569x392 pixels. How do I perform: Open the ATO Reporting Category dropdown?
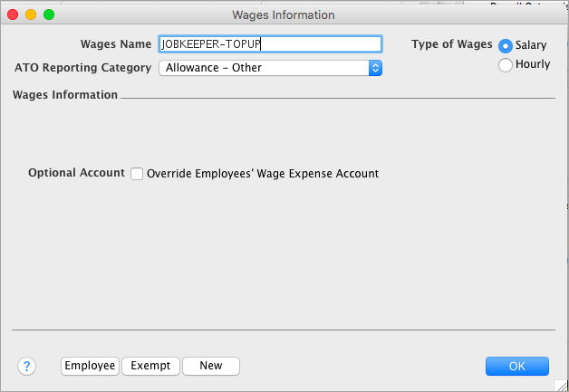click(269, 67)
